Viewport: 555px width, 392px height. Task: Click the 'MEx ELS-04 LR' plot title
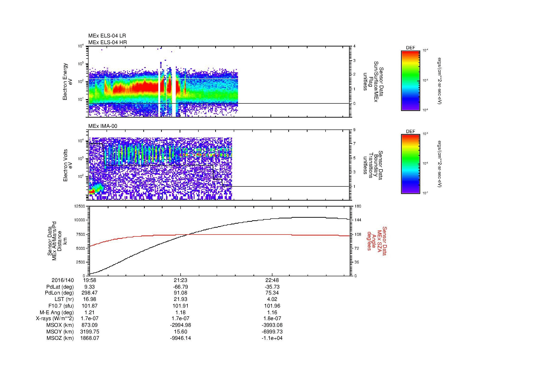(x=107, y=36)
